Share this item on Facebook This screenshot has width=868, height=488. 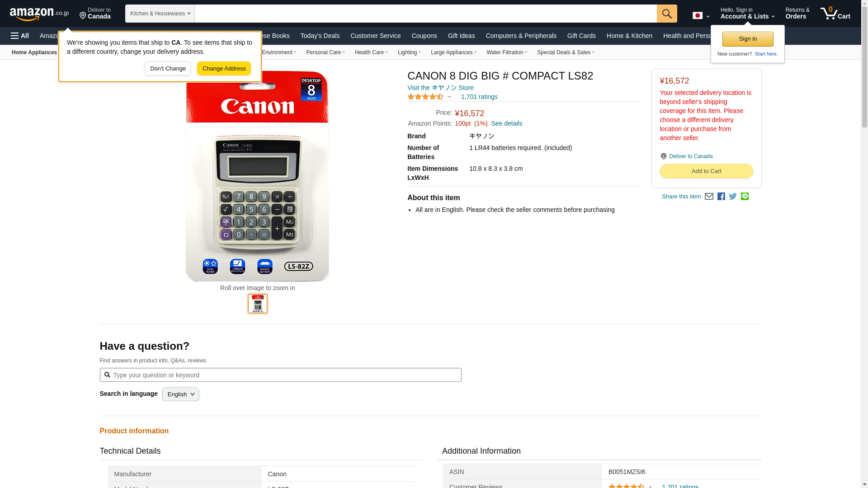721,197
